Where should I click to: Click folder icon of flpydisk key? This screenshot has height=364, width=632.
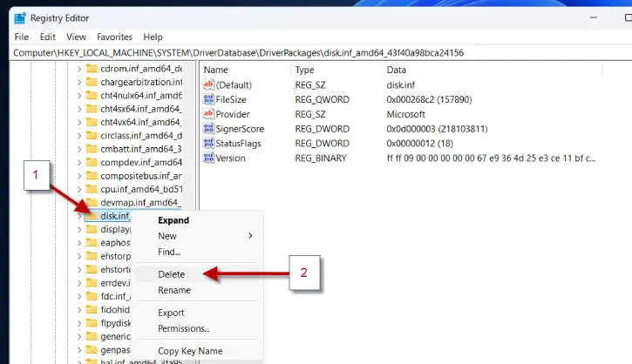pos(92,323)
